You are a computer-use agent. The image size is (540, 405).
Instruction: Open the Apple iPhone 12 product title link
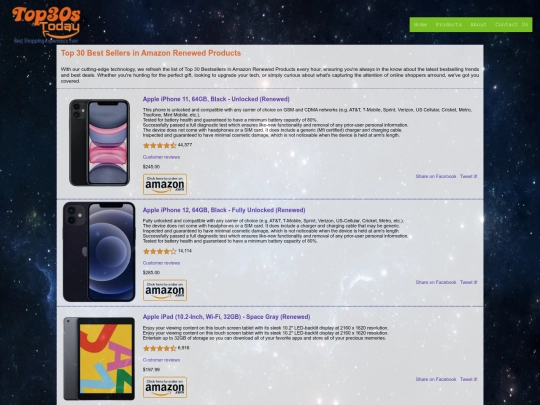tap(224, 210)
